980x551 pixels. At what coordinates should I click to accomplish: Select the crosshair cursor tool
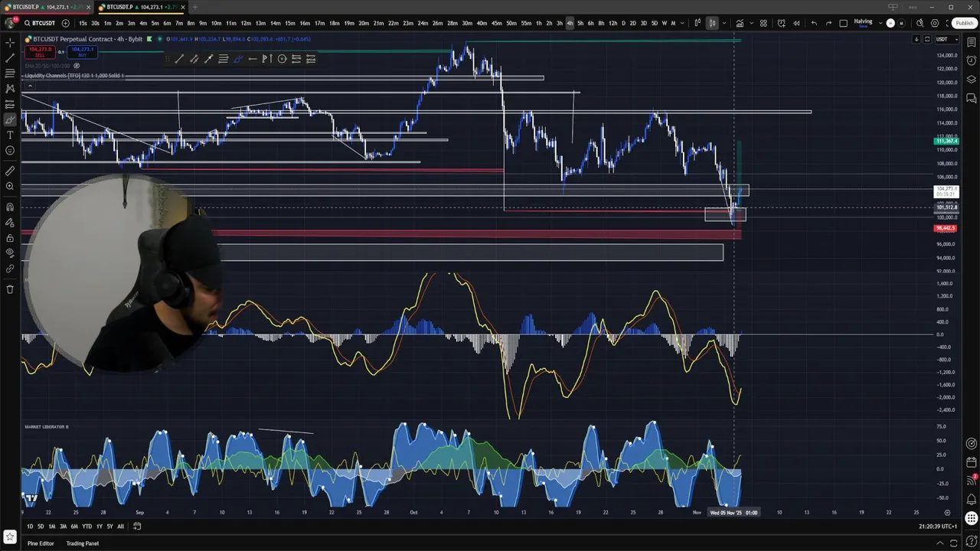[10, 42]
